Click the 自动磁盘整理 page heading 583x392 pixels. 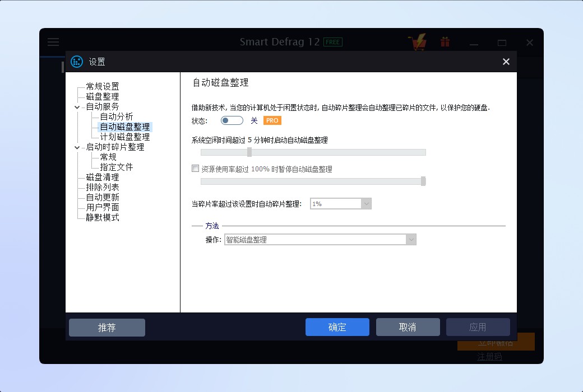220,82
